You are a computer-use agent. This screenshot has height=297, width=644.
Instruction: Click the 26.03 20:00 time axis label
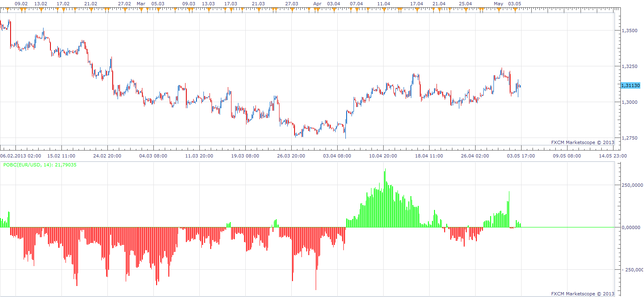point(291,156)
